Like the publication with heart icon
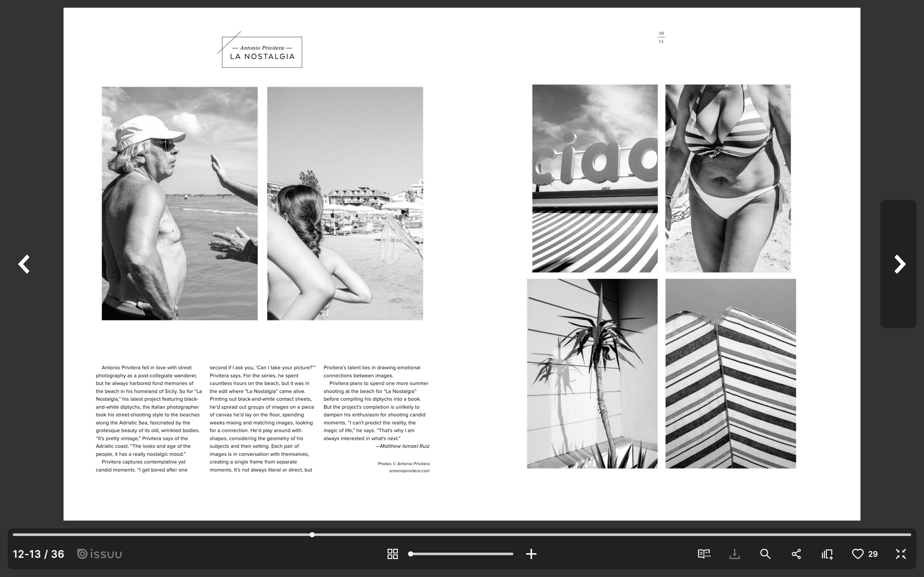 pos(858,554)
